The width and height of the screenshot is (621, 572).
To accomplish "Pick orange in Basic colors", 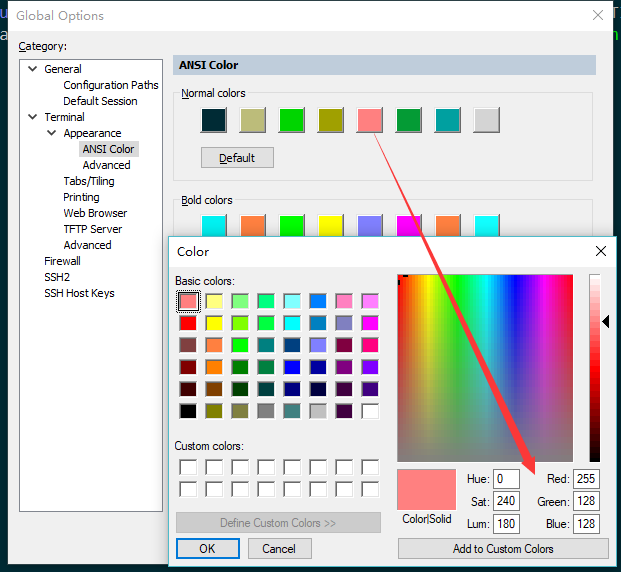I will coord(214,367).
